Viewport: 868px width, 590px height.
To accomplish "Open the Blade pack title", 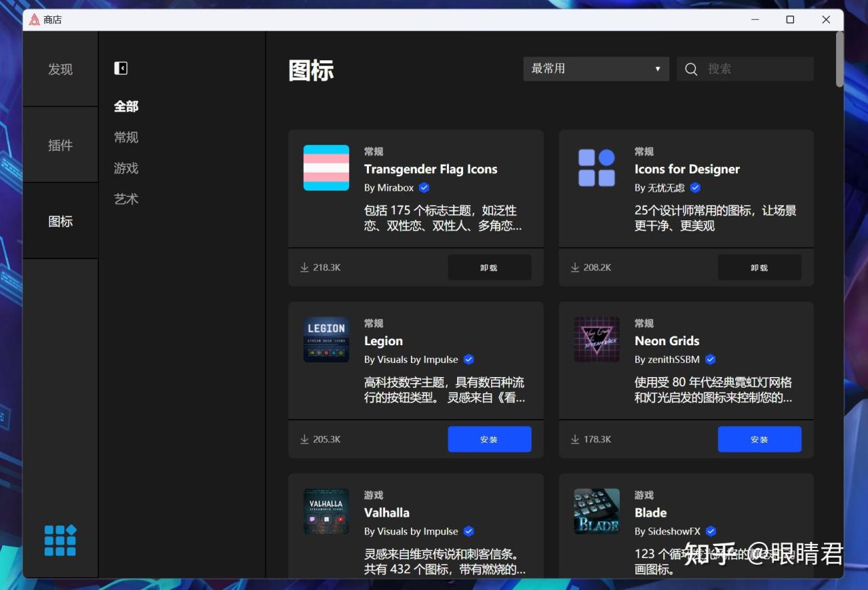I will click(x=650, y=513).
